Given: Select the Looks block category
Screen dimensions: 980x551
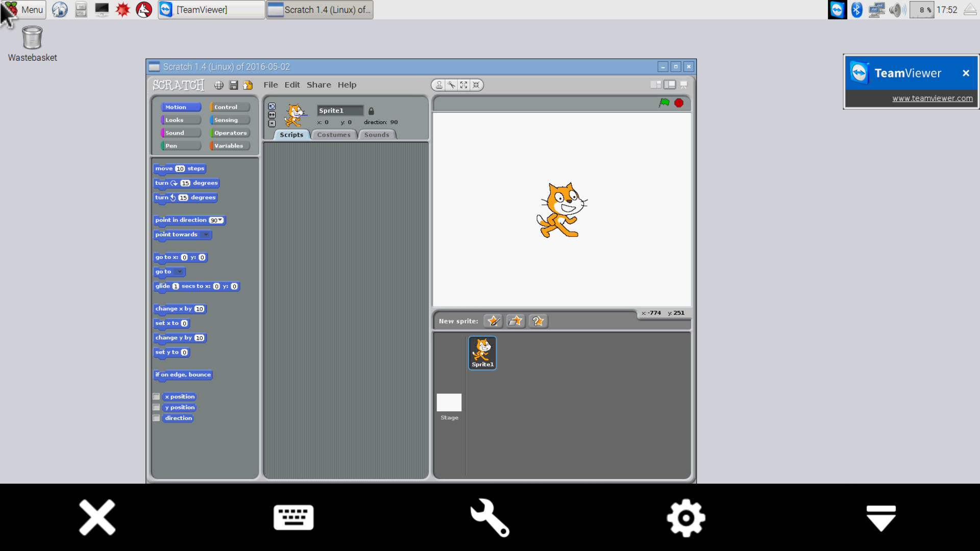Looking at the screenshot, I should tap(181, 120).
